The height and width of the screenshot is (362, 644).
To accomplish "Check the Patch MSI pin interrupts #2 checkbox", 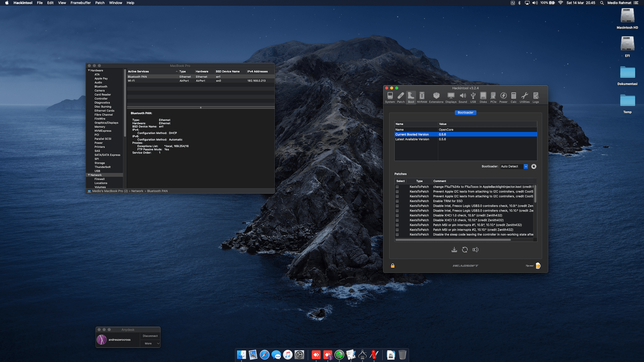I will [397, 230].
